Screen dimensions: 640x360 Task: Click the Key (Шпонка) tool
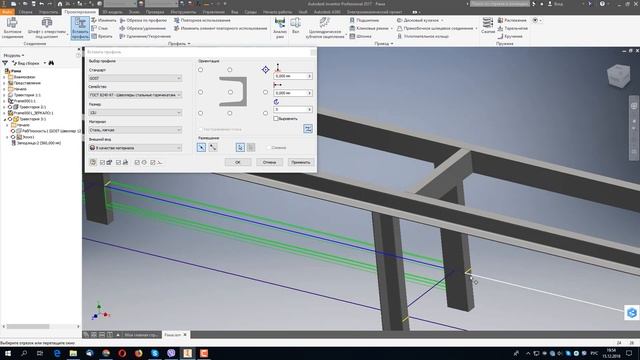click(360, 36)
